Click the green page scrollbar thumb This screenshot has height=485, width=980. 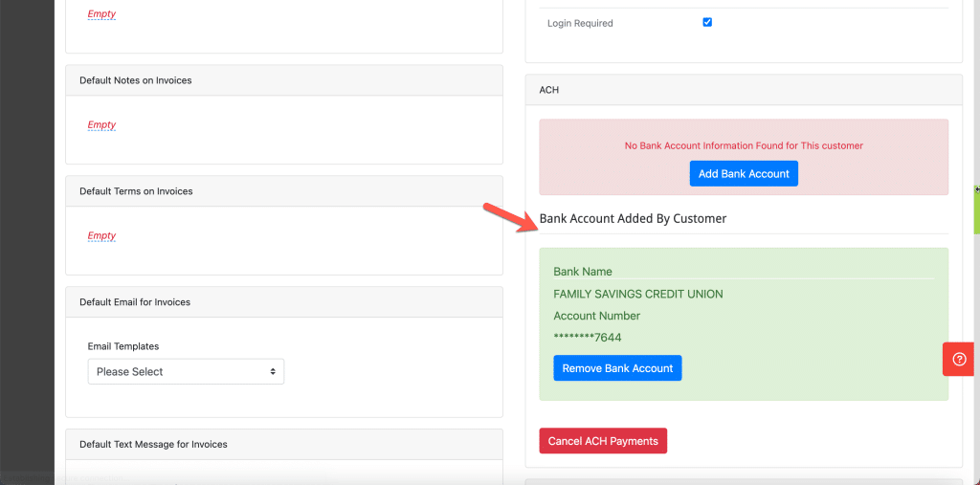click(977, 209)
